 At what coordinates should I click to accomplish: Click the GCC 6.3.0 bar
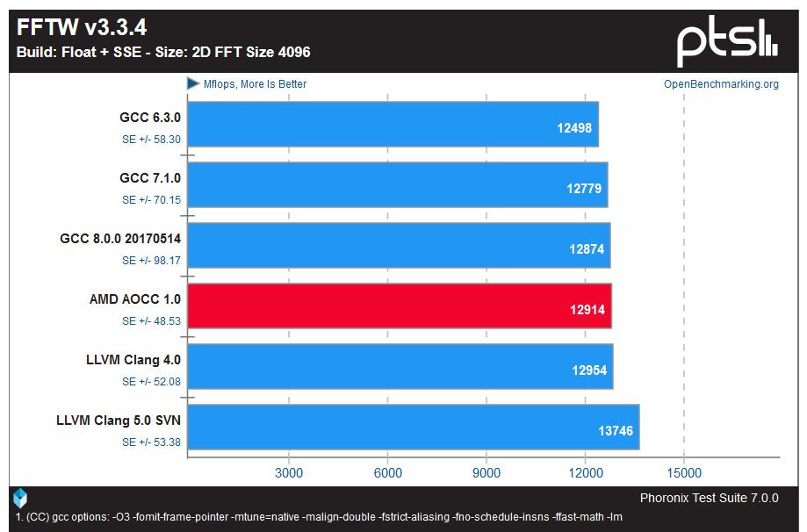point(393,124)
